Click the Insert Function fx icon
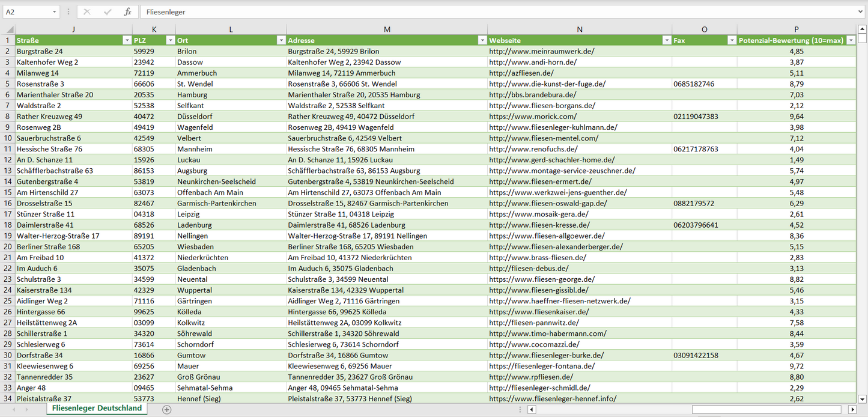Viewport: 868px width, 417px height. pyautogui.click(x=127, y=12)
